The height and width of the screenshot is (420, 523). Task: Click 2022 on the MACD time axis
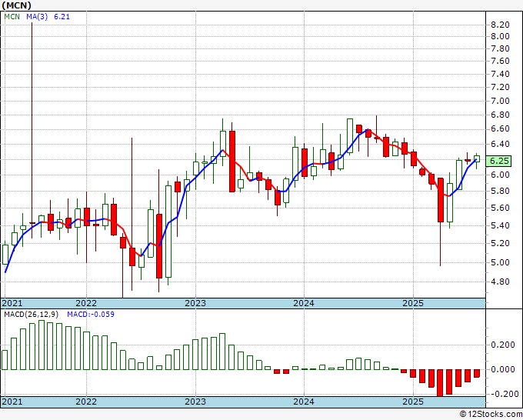(86, 402)
